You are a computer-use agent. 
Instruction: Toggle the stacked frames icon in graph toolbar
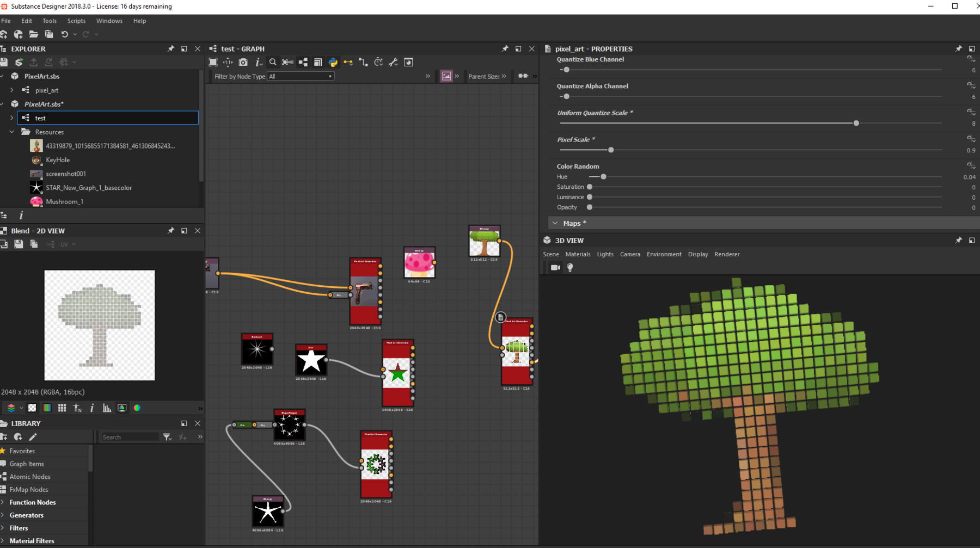(x=318, y=62)
